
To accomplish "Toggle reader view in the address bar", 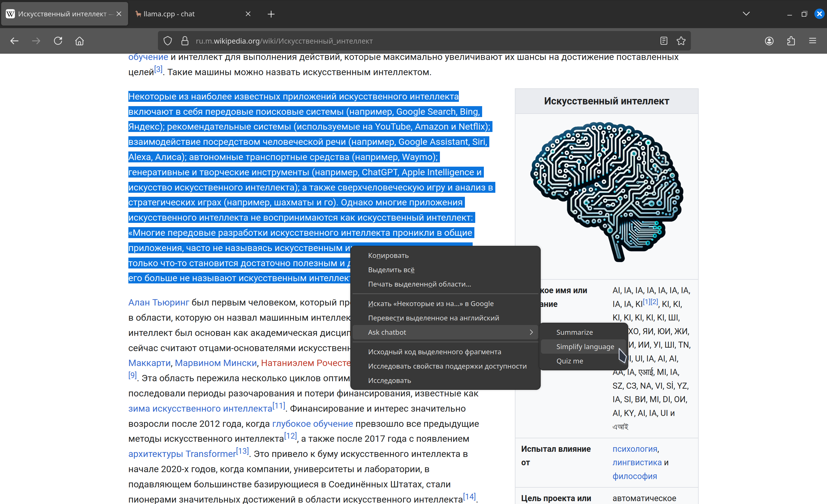I will (x=664, y=41).
